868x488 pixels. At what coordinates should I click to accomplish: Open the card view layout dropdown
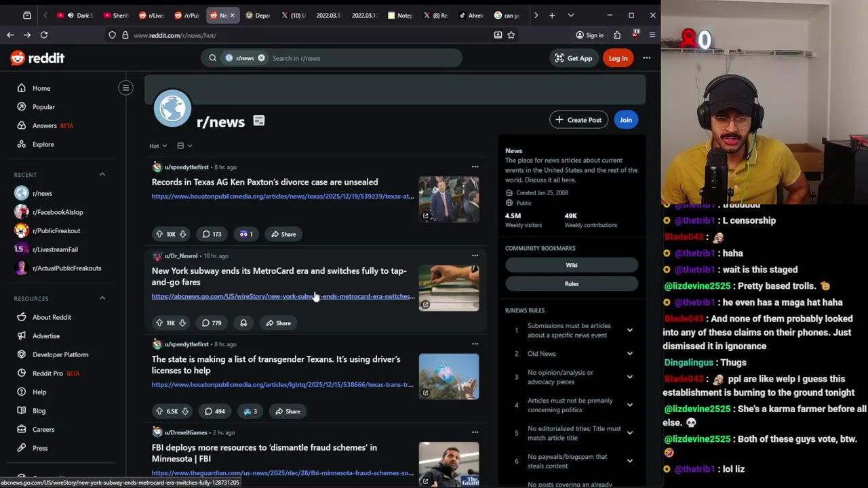[x=184, y=146]
